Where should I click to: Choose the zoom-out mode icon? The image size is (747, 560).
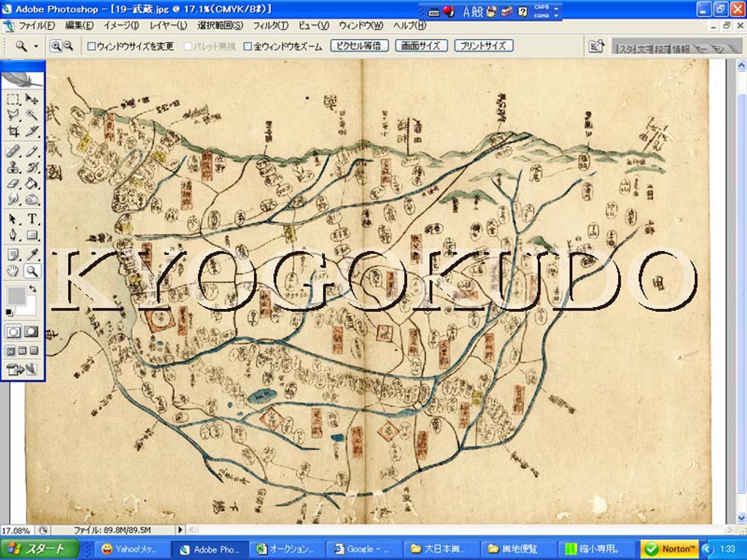(68, 46)
